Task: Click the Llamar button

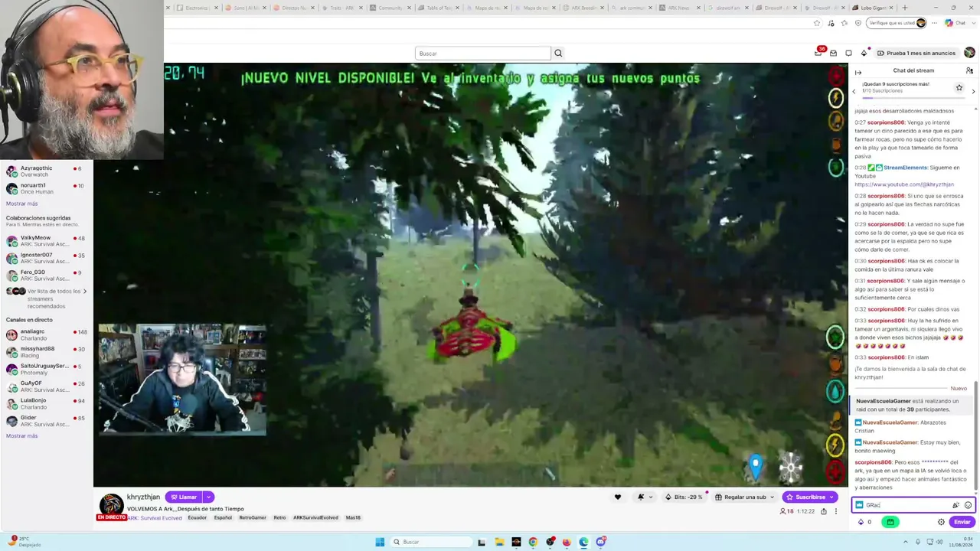Action: 184,497
